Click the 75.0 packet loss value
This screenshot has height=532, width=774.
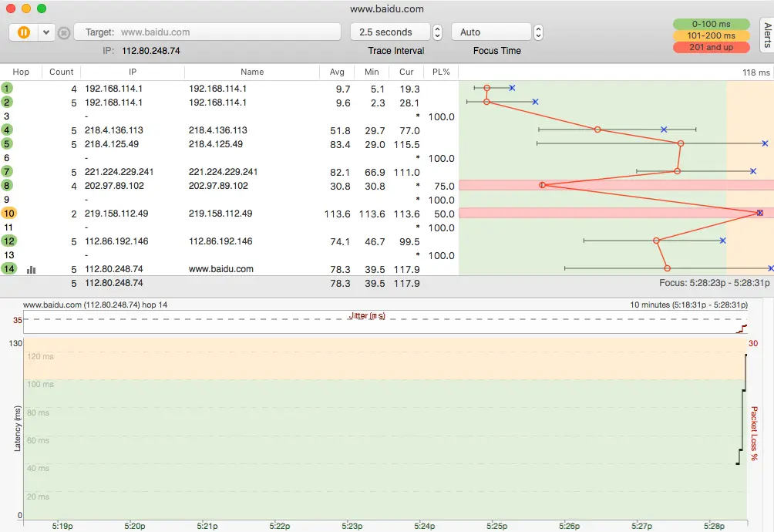[x=444, y=186]
